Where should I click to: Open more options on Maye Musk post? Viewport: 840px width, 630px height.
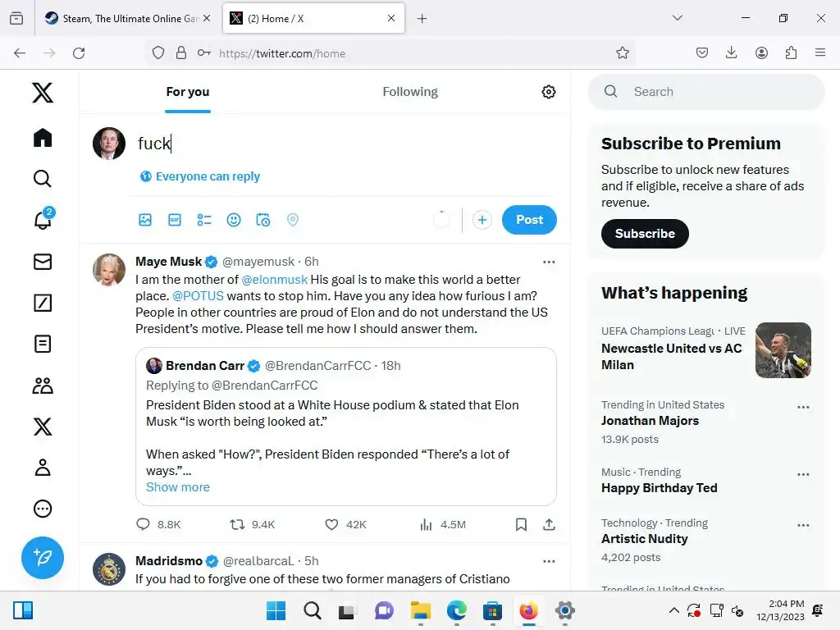(549, 262)
